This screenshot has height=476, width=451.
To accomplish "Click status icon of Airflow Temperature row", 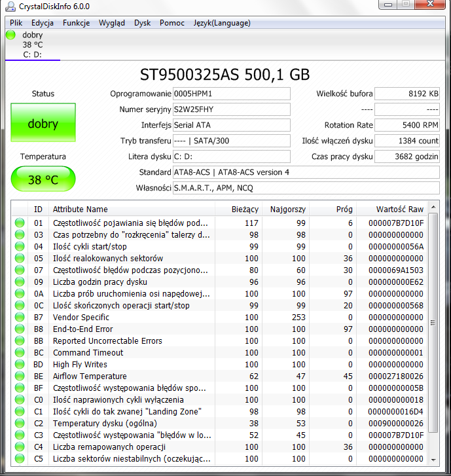I will [20, 376].
